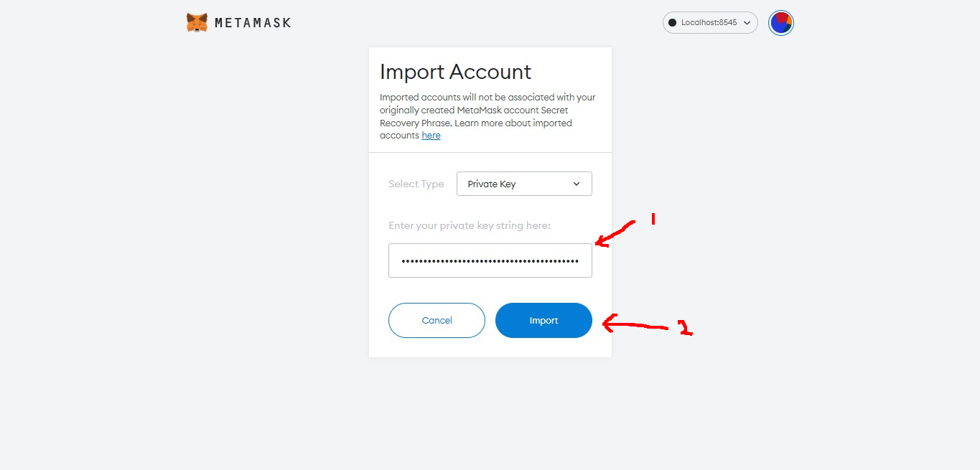
Task: Click the black network status dot
Action: (673, 22)
